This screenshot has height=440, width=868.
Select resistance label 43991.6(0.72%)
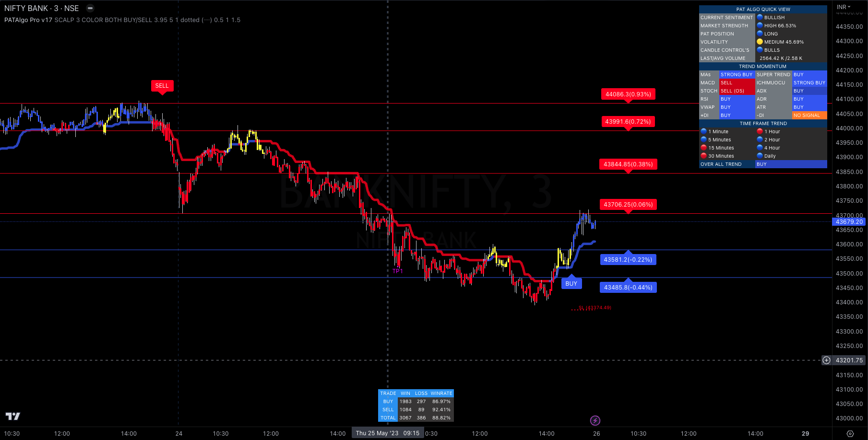coord(628,122)
